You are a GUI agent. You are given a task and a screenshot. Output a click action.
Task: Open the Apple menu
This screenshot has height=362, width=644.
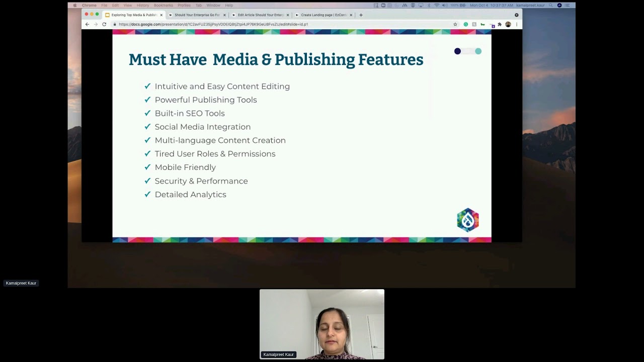point(75,6)
